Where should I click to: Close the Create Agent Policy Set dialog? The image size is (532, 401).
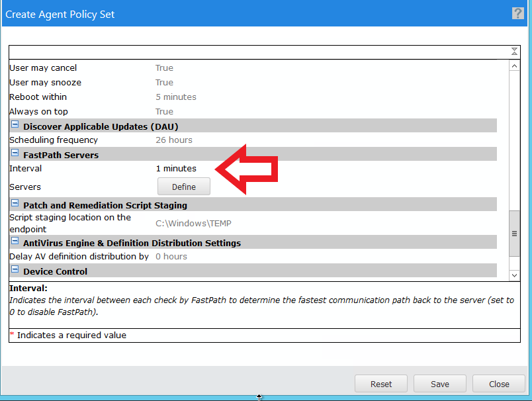tap(499, 384)
